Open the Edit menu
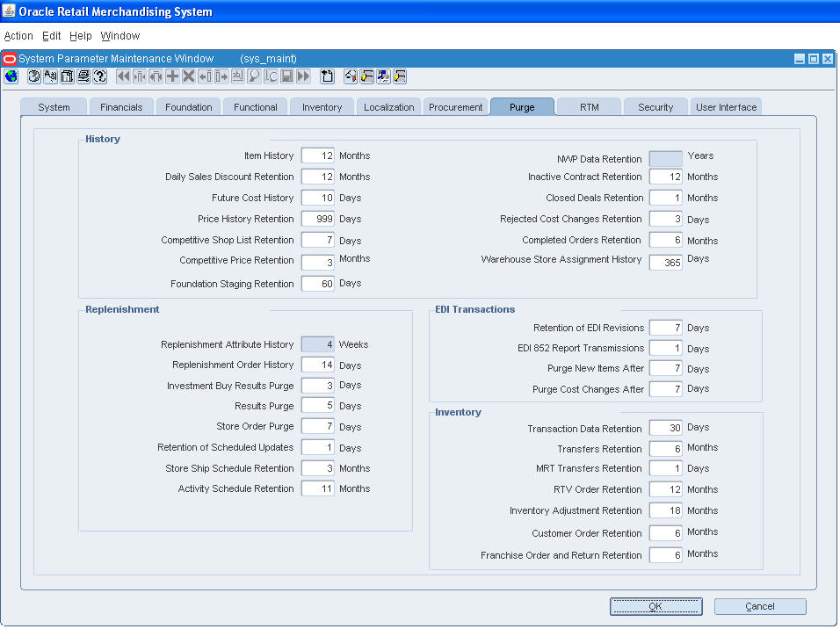Screen dimensions: 840x629 coord(52,36)
